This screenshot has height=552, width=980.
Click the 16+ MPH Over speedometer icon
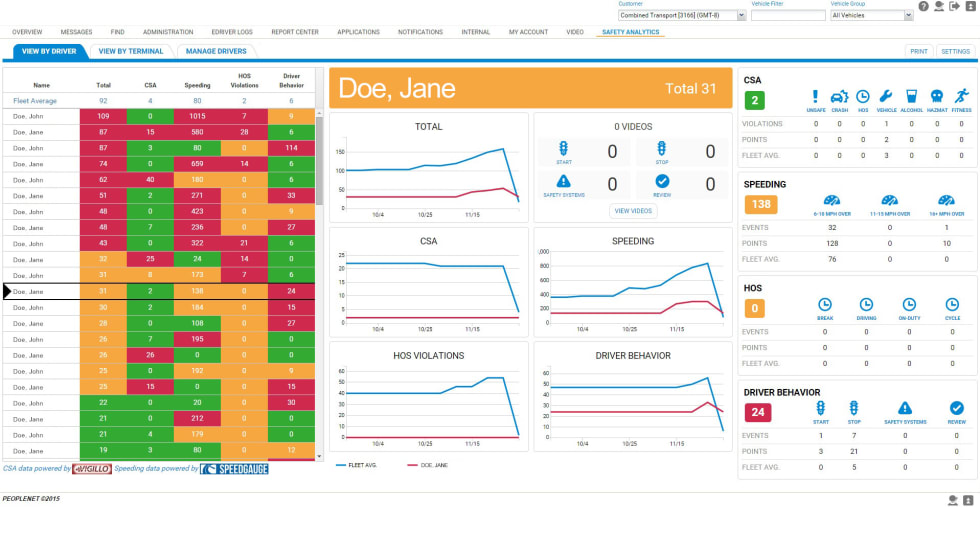point(946,200)
